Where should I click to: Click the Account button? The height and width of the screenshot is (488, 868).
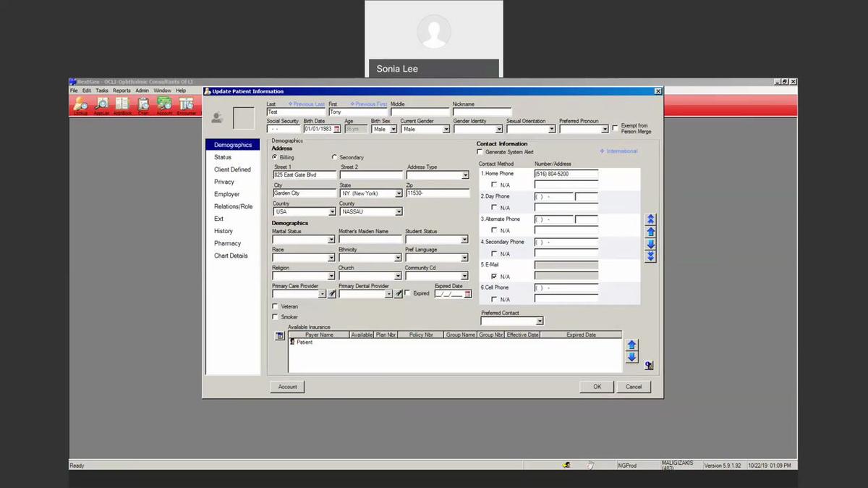point(287,387)
